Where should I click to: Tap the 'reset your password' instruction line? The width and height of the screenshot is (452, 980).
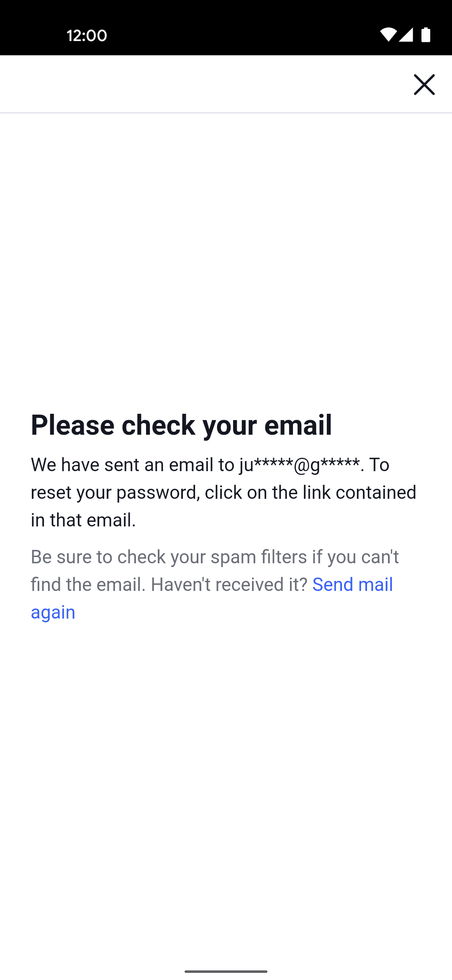tap(114, 493)
